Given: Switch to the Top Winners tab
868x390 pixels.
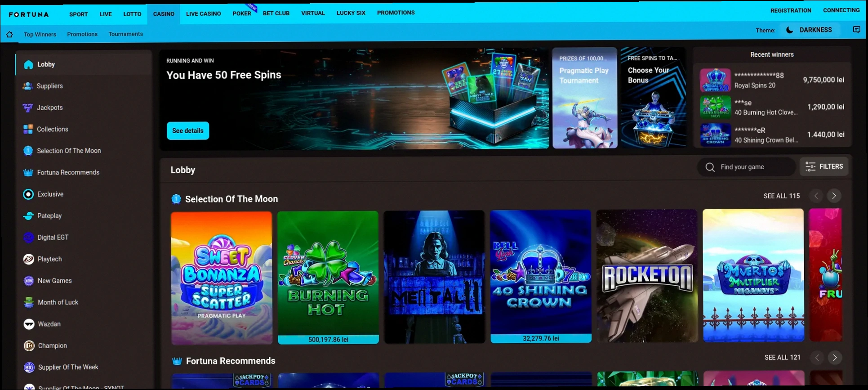Looking at the screenshot, I should point(40,35).
